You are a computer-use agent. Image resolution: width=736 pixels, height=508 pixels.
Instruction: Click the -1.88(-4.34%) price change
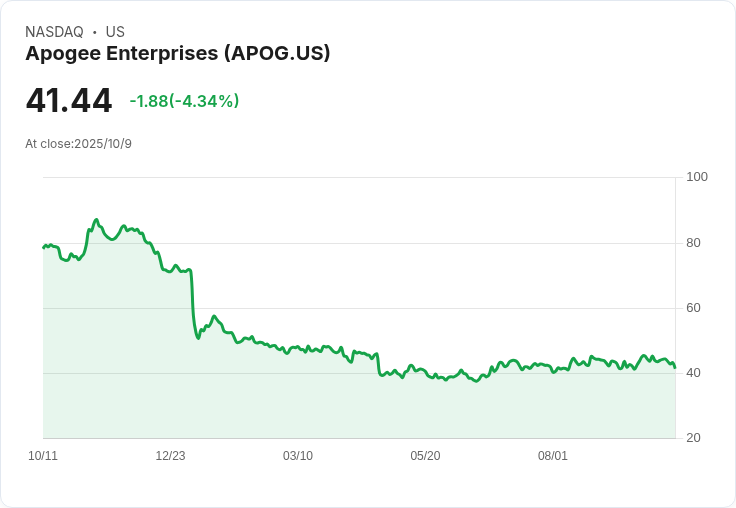184,101
